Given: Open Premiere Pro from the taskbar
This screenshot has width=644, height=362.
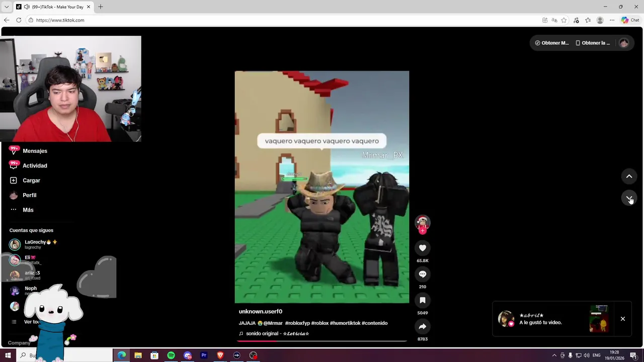Looking at the screenshot, I should pos(204,355).
